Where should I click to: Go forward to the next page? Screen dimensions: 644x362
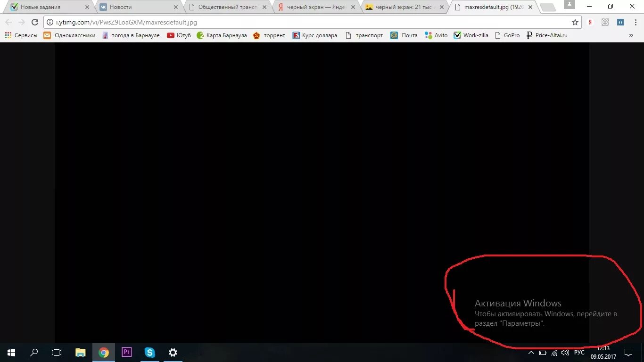pos(22,22)
